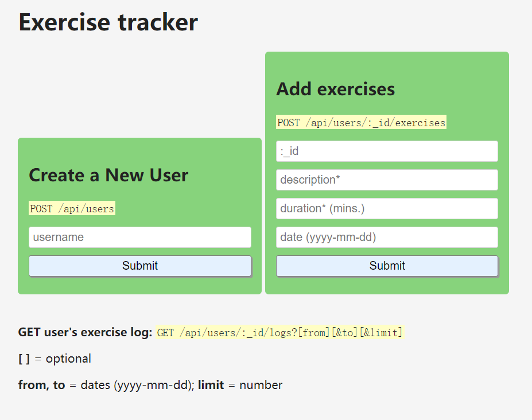Focus the :_id input field
Viewport: 532px width, 420px height.
[387, 151]
